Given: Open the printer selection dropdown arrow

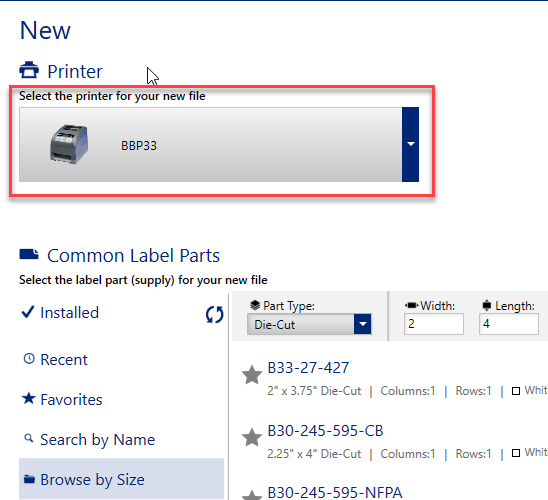Looking at the screenshot, I should [x=410, y=144].
